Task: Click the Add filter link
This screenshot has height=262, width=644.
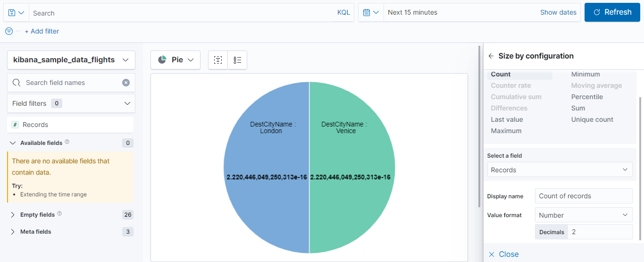Action: pos(42,31)
